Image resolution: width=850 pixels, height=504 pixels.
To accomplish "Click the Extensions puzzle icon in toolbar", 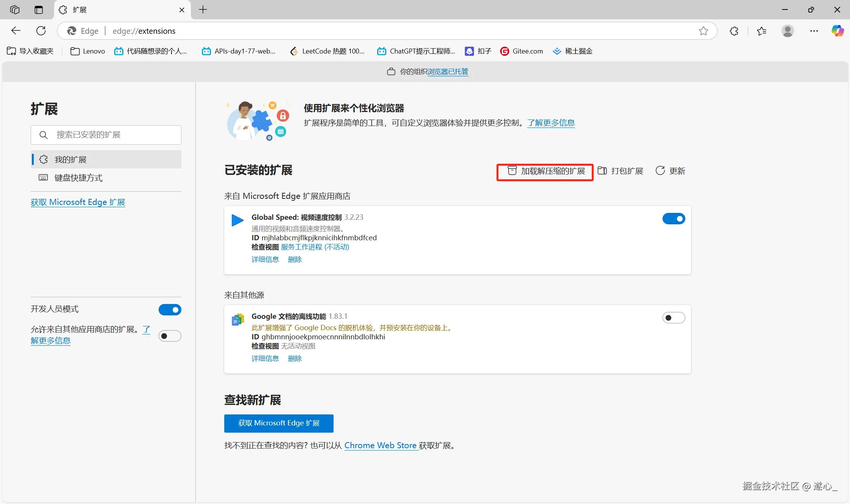I will [x=734, y=31].
